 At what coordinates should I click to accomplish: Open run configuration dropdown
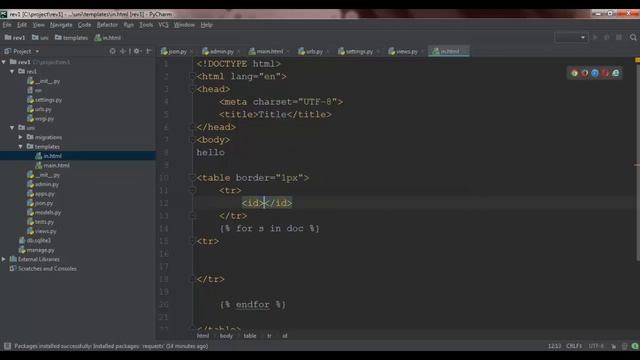tap(571, 38)
